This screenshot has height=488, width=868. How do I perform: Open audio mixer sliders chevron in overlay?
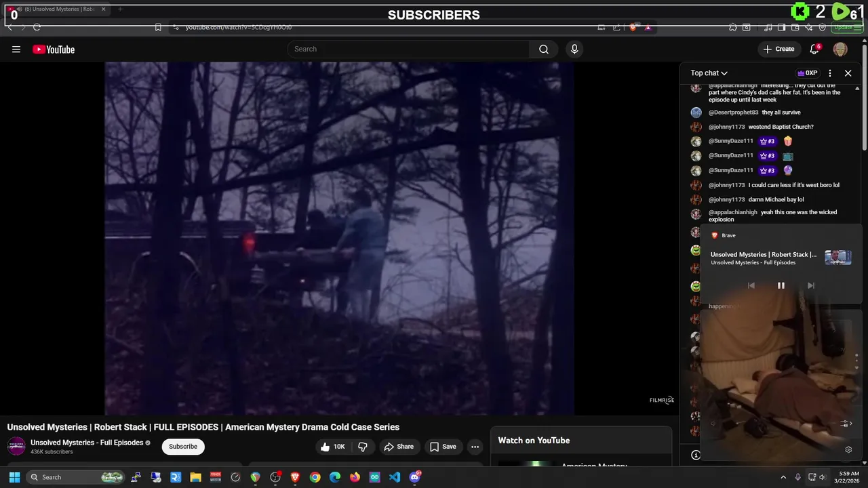coord(846,424)
